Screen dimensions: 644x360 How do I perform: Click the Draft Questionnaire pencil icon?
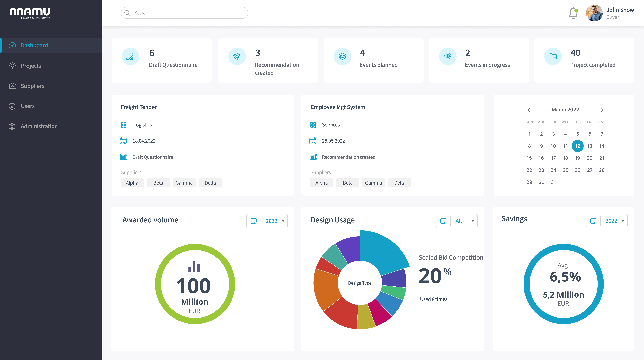[130, 56]
